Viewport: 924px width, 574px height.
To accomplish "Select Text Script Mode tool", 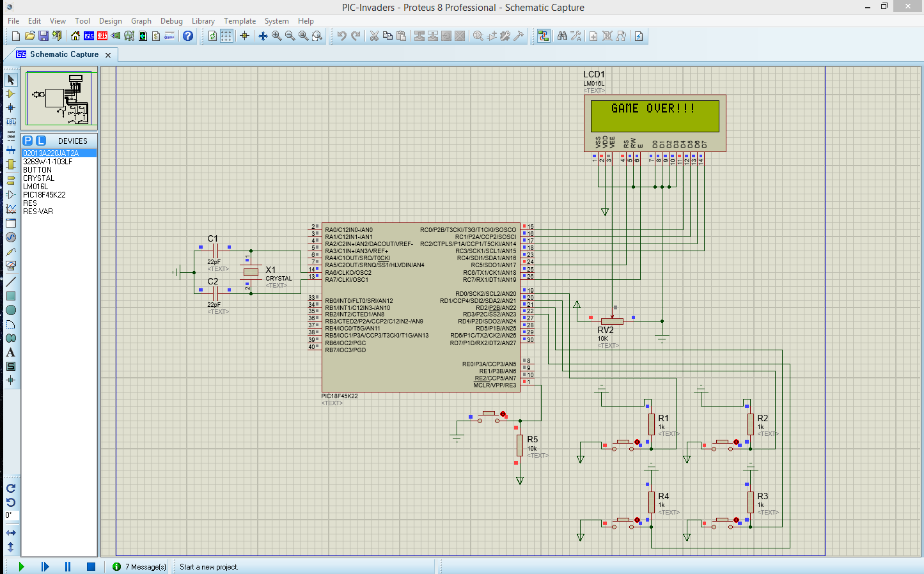I will pyautogui.click(x=11, y=136).
